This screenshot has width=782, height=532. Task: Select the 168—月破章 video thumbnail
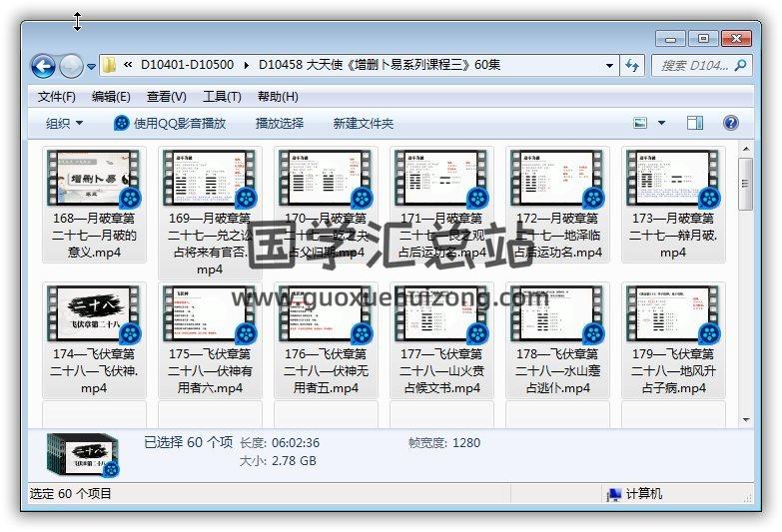pos(94,178)
